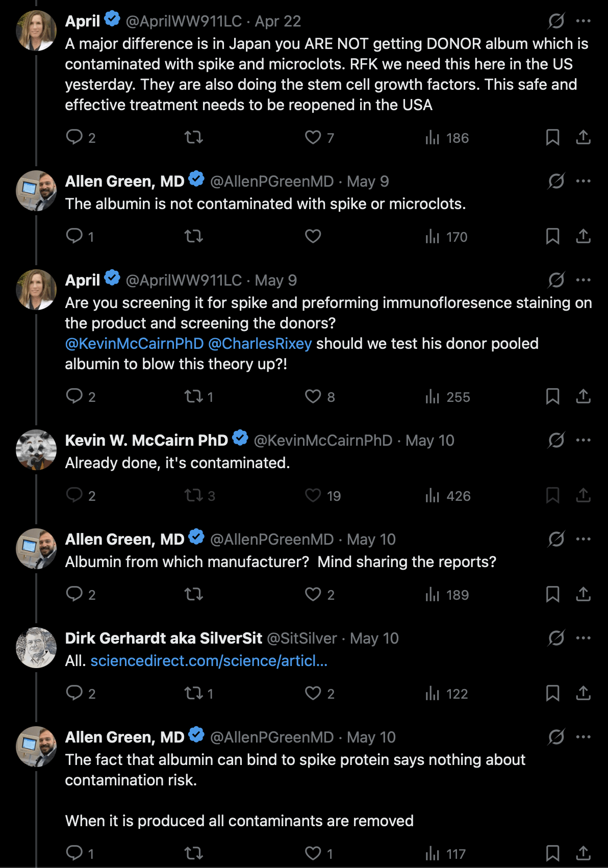Retweet Dirk Gerhardt's sciencedirect reply

point(198,693)
